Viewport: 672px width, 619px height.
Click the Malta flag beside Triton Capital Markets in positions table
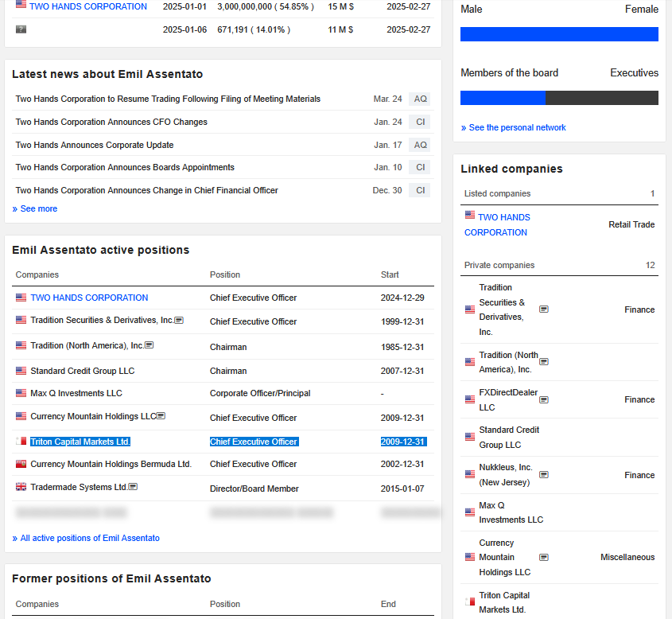pyautogui.click(x=21, y=441)
